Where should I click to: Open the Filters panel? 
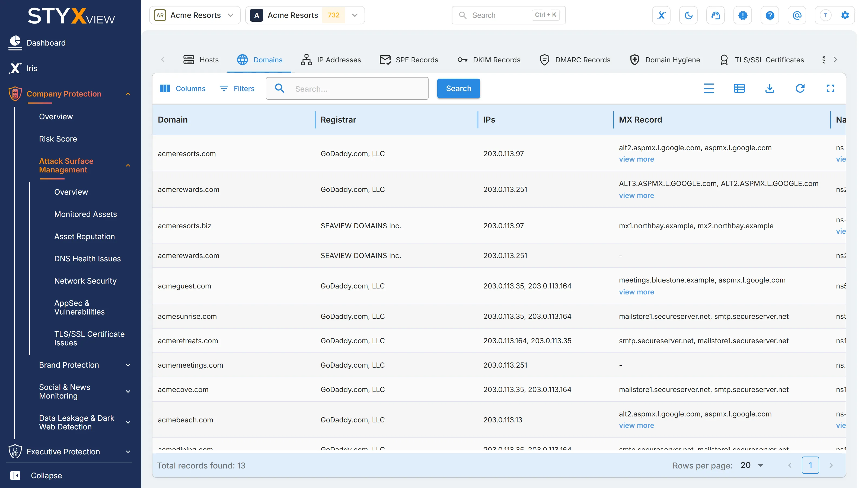tap(237, 88)
